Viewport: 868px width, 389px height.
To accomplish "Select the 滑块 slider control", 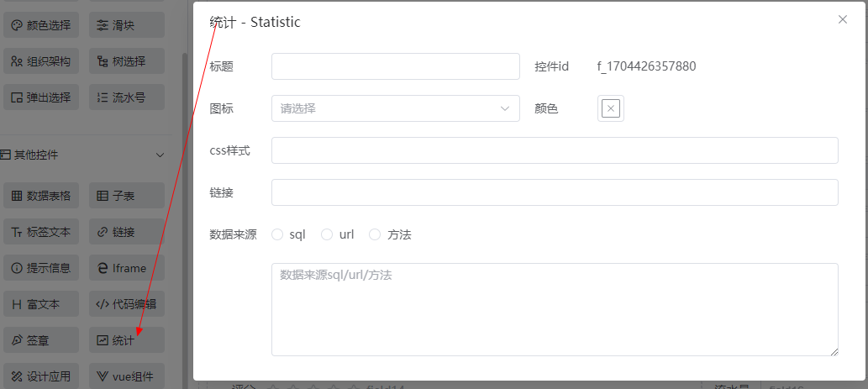I will pos(127,25).
